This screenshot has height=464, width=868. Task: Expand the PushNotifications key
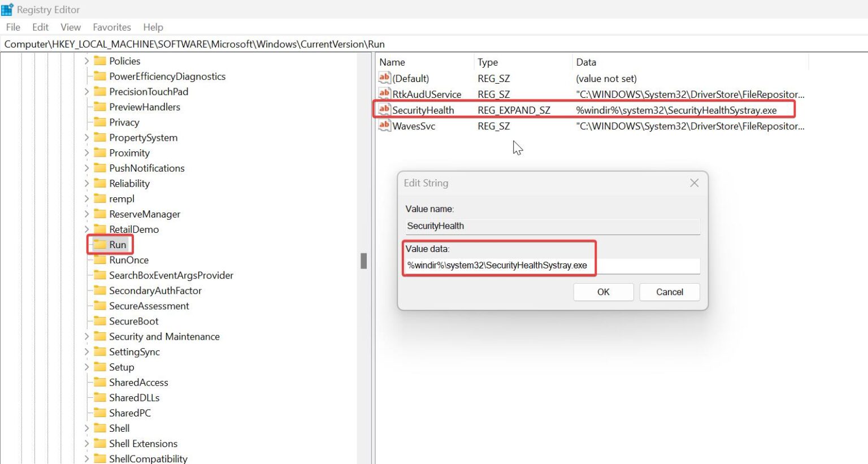click(86, 168)
